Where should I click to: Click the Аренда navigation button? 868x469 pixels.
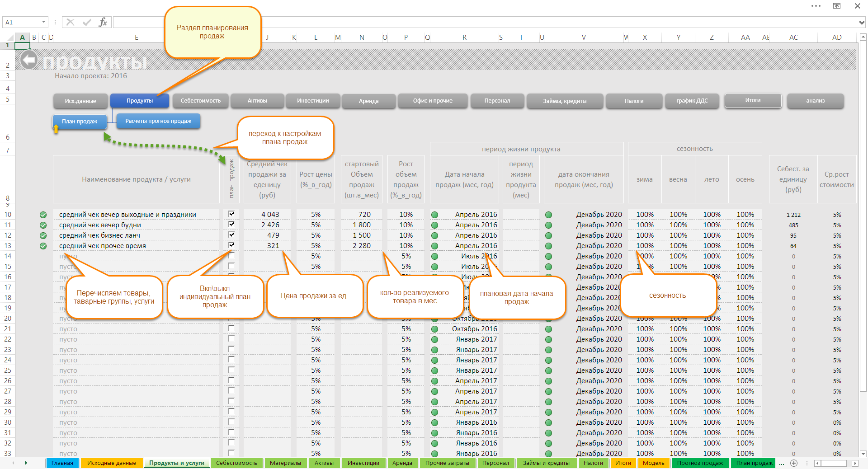[369, 101]
